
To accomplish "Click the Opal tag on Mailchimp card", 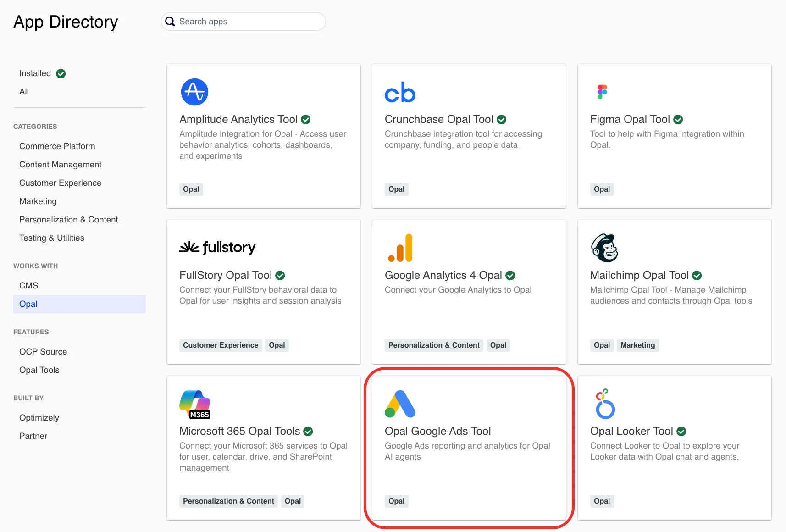I will click(602, 345).
